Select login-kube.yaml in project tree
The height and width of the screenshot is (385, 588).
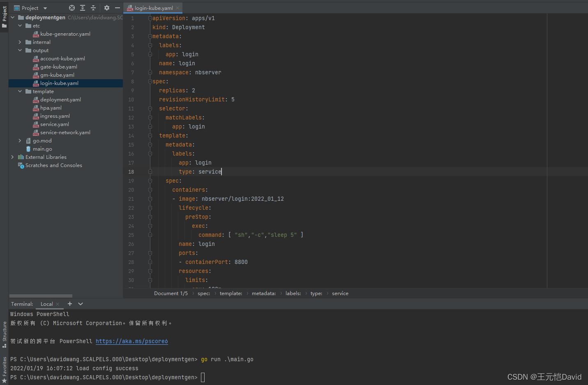pos(59,83)
